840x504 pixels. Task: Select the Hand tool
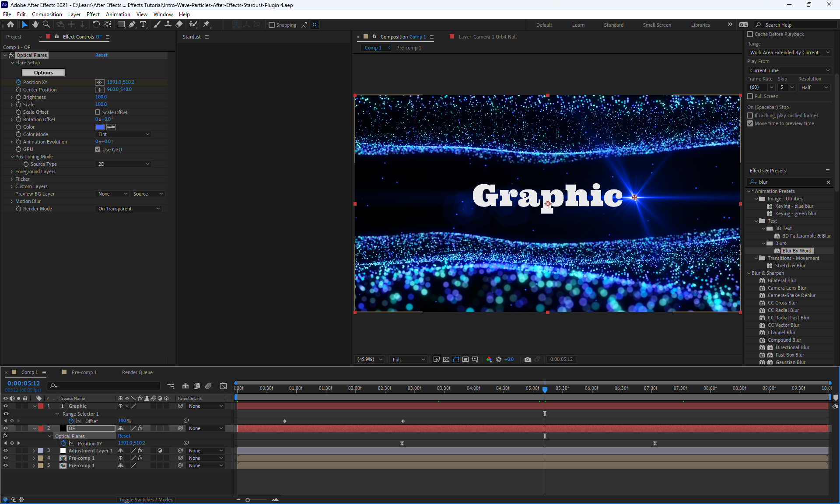click(x=35, y=24)
